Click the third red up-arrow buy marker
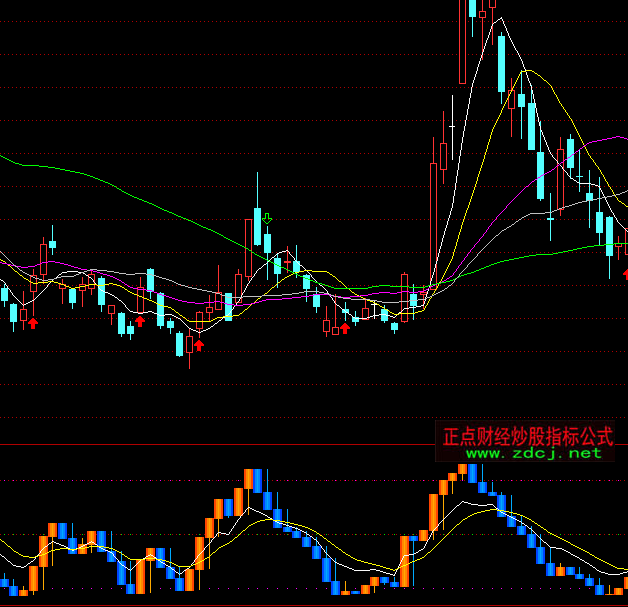This screenshot has height=607, width=628. [x=199, y=345]
